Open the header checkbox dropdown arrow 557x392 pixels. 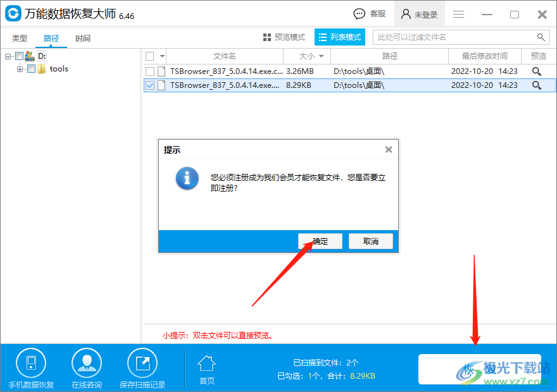pos(162,56)
